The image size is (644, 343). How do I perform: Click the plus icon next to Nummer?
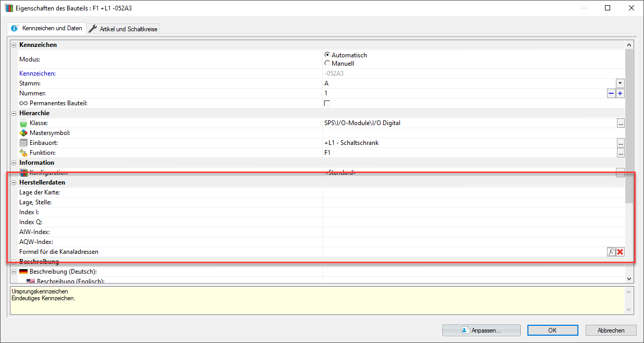click(620, 93)
